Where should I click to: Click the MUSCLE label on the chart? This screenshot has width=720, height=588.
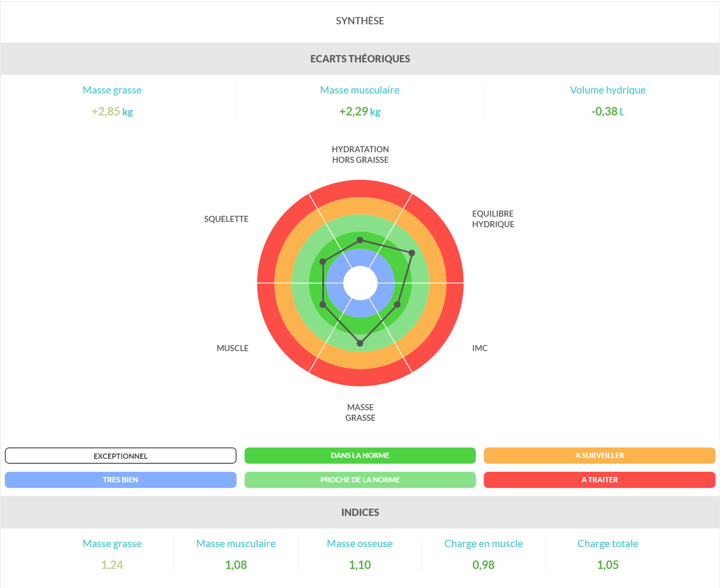coord(232,347)
